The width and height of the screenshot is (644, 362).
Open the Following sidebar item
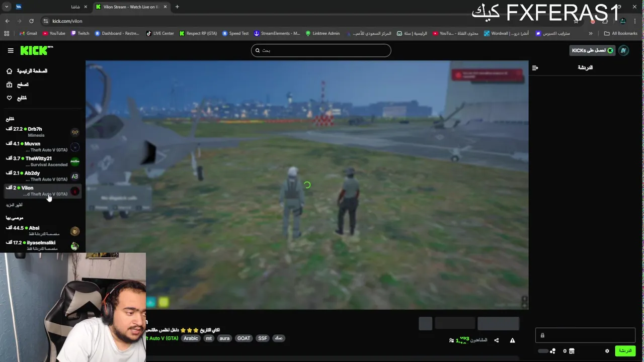pyautogui.click(x=17, y=98)
